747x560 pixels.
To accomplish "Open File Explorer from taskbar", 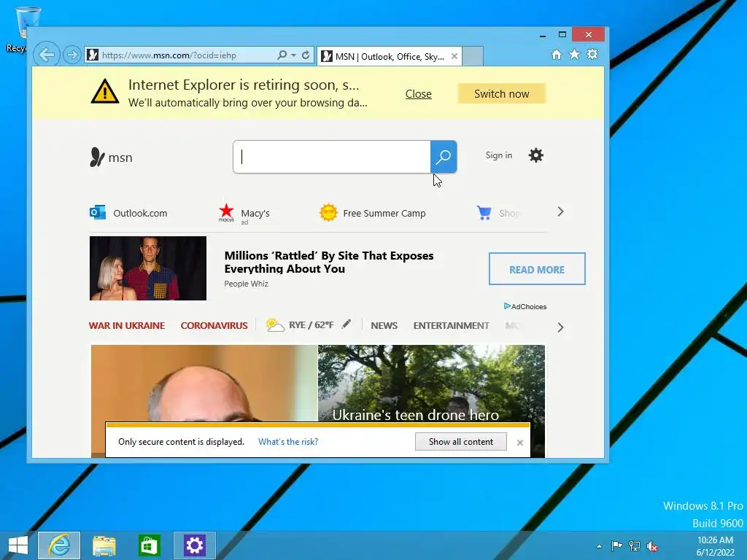I will 104,545.
